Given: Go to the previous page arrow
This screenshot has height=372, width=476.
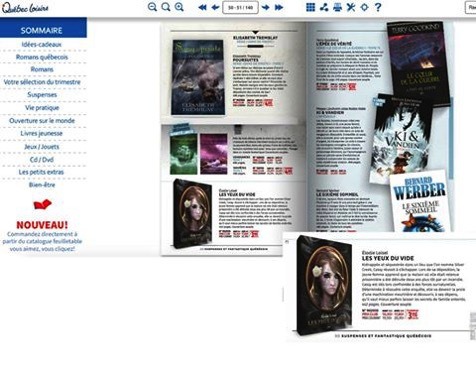Looking at the screenshot, I should (x=215, y=7).
